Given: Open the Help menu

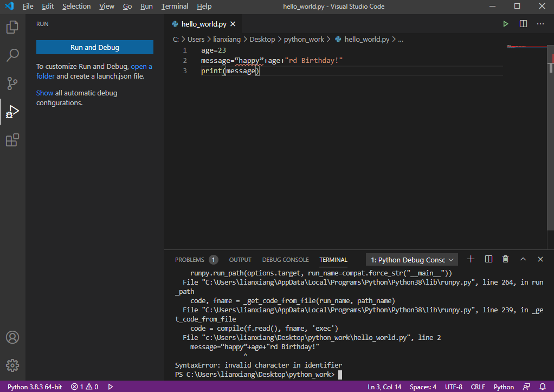Looking at the screenshot, I should [204, 7].
